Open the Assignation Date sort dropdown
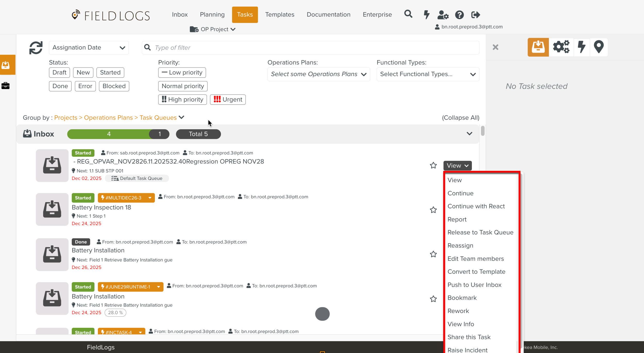Viewport: 644px width, 353px height. [89, 47]
